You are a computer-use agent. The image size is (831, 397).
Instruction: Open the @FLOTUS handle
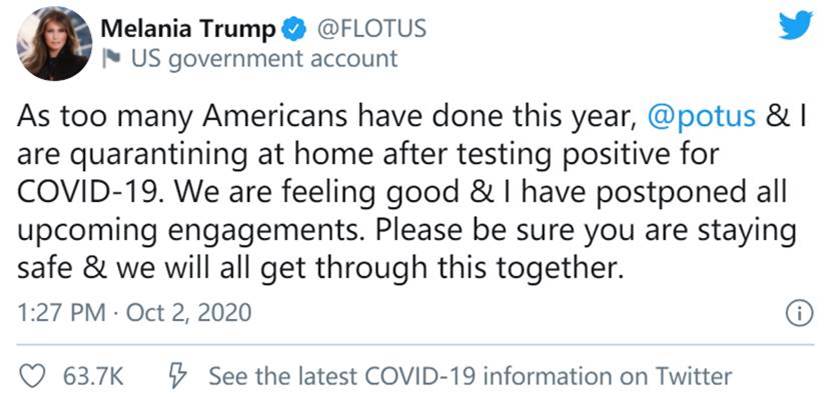[x=372, y=28]
